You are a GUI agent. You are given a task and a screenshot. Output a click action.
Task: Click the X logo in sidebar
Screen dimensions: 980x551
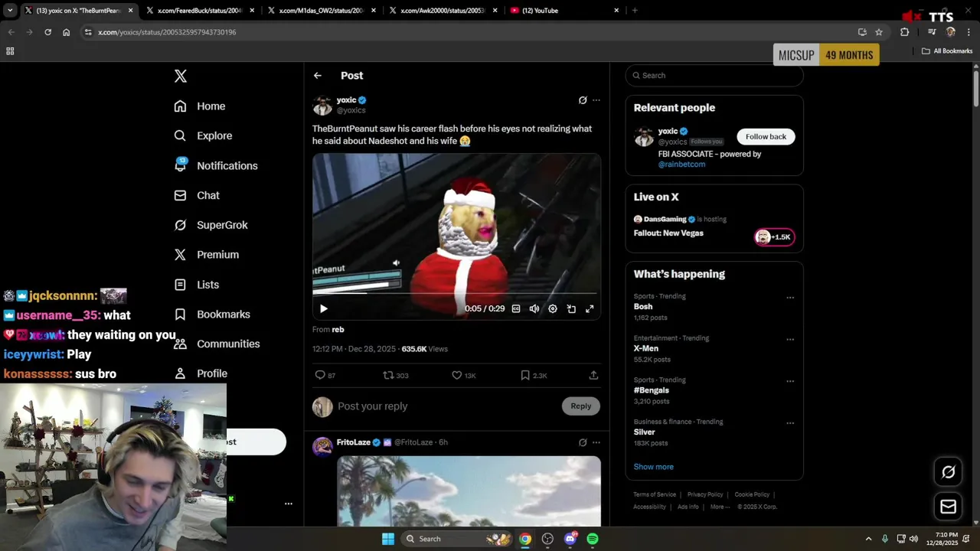[181, 76]
